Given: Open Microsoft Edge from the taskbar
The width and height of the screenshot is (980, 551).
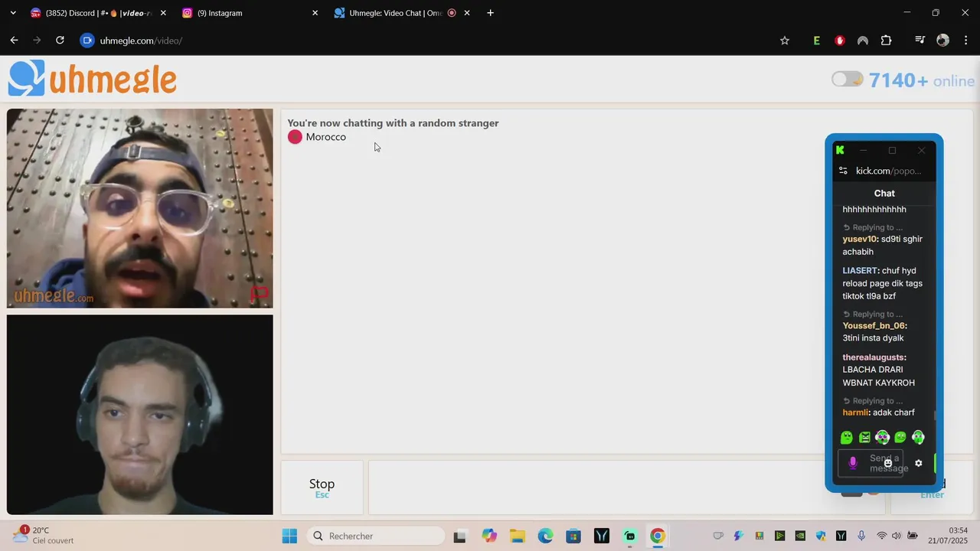Looking at the screenshot, I should 545,536.
